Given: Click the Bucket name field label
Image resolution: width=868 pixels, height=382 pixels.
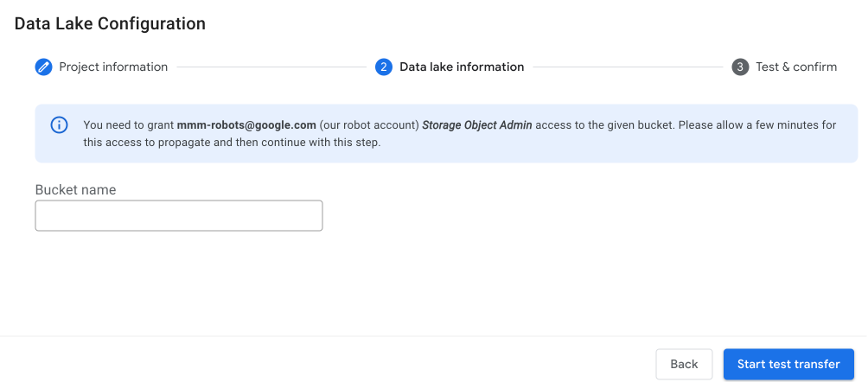Looking at the screenshot, I should click(x=75, y=189).
